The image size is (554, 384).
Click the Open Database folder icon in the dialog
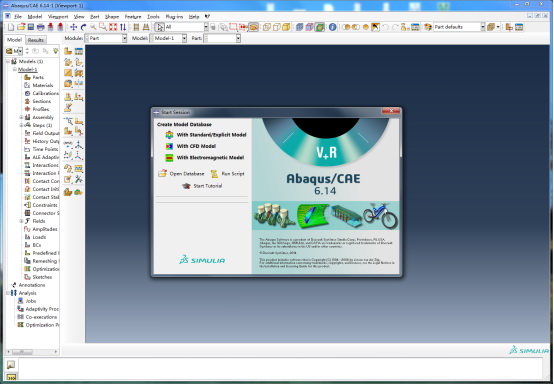pos(163,173)
